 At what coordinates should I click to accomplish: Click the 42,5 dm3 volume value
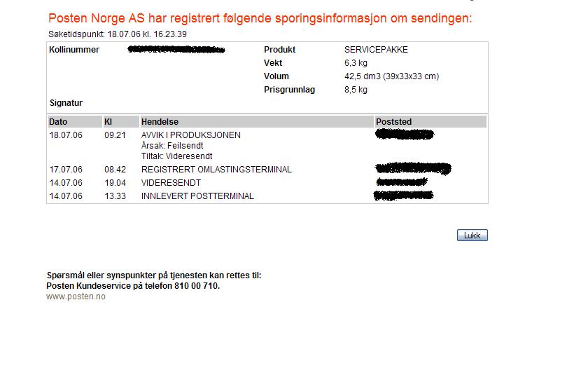391,76
